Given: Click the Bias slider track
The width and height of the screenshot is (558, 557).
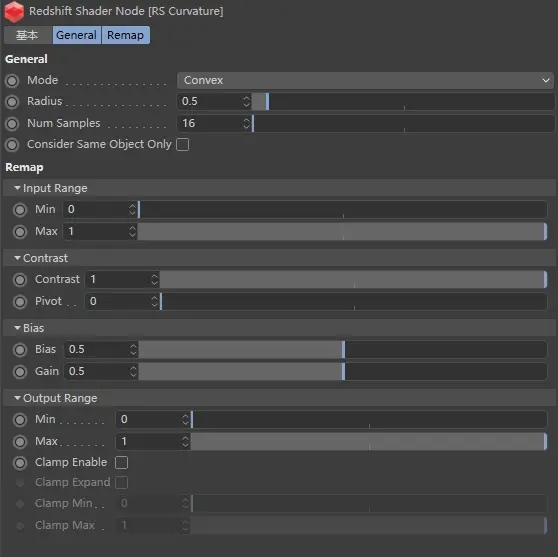Looking at the screenshot, I should (343, 350).
